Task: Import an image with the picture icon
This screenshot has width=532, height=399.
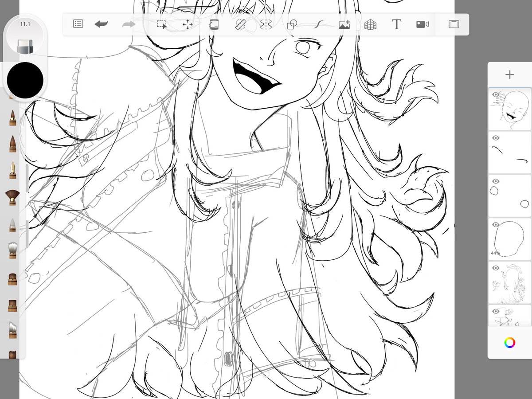Action: coord(344,24)
